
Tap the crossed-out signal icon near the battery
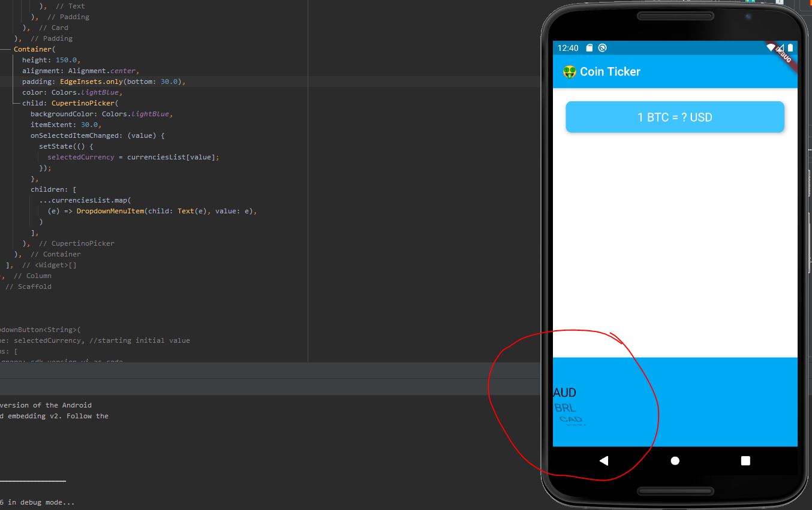pos(780,48)
